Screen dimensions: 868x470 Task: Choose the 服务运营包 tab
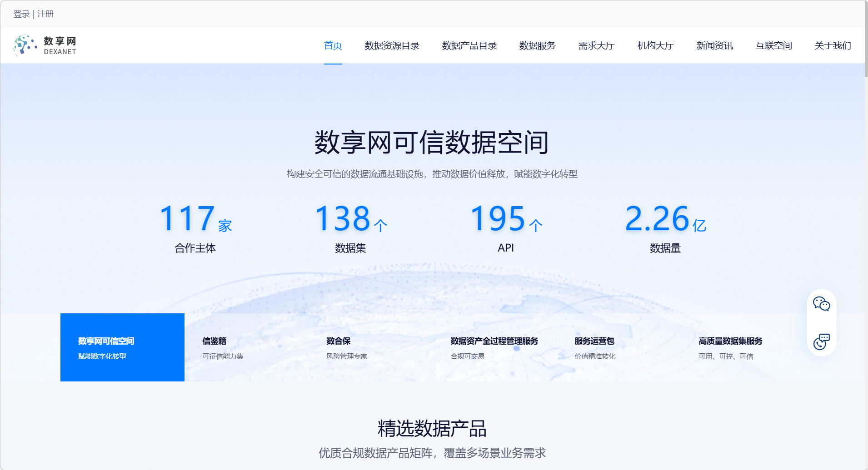pyautogui.click(x=595, y=347)
